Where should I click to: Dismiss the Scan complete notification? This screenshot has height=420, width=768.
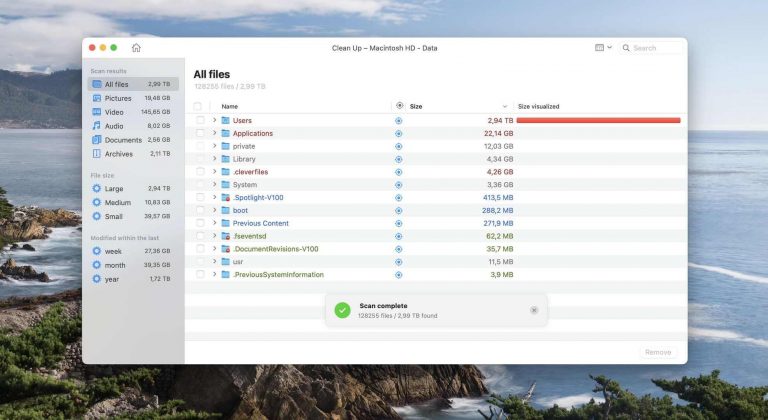(x=533, y=310)
